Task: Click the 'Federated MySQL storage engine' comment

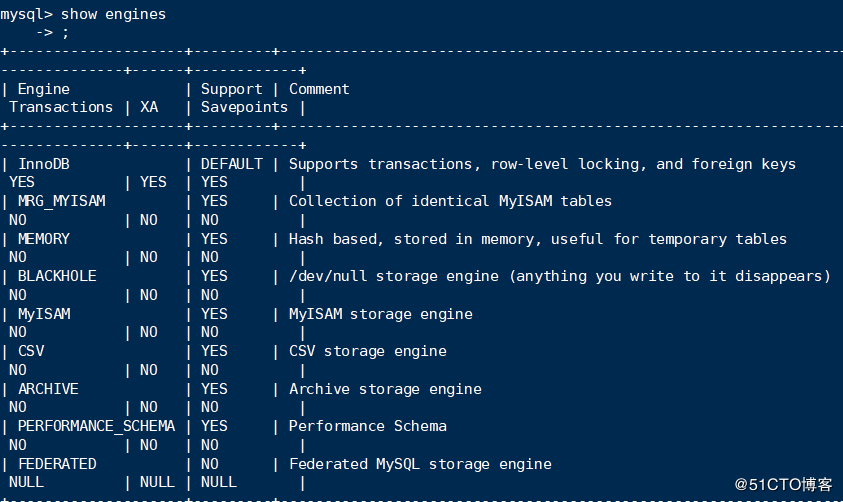Action: pos(420,464)
